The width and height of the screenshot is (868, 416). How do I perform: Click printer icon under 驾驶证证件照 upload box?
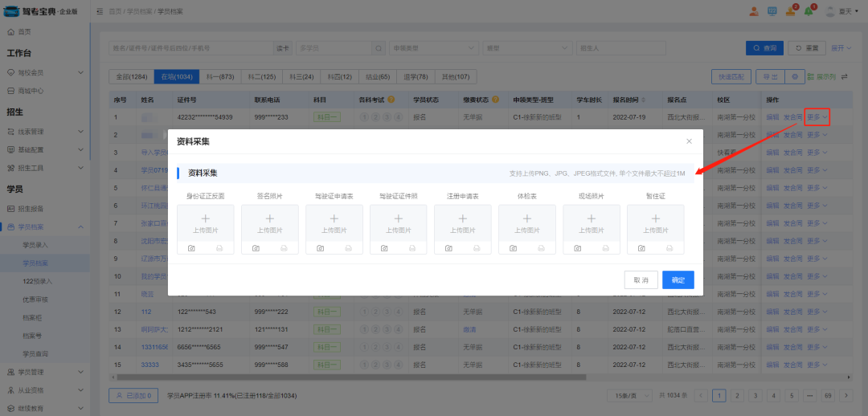coord(412,248)
